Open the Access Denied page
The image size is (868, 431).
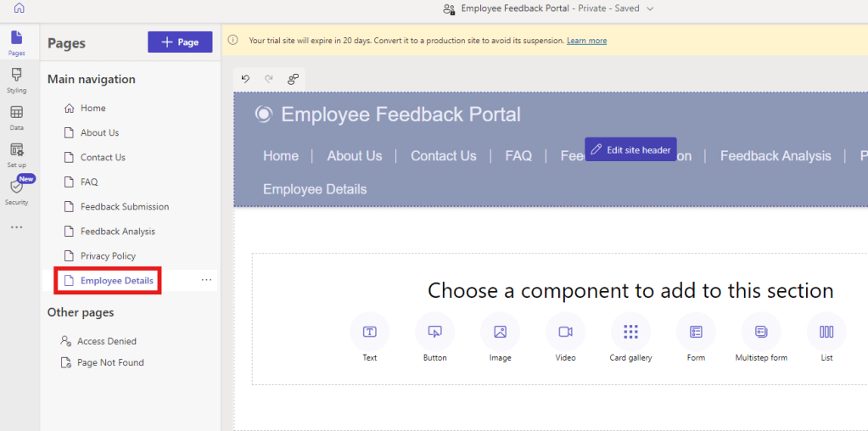(x=106, y=341)
